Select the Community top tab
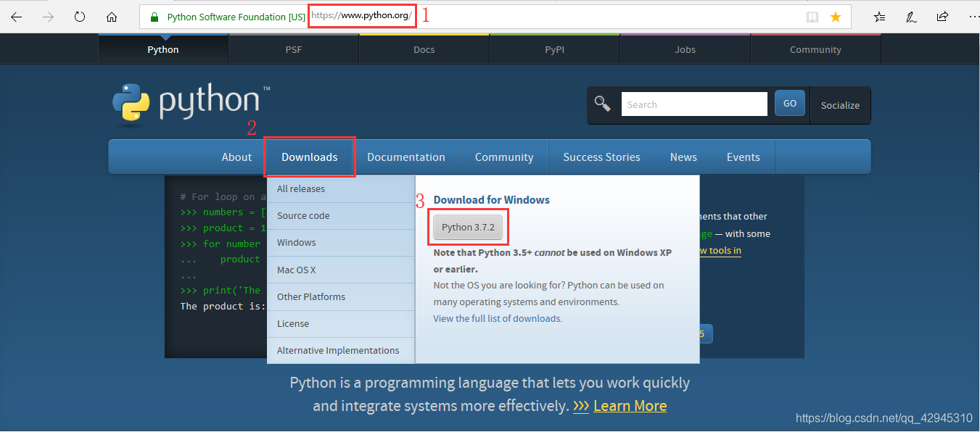 (x=816, y=49)
